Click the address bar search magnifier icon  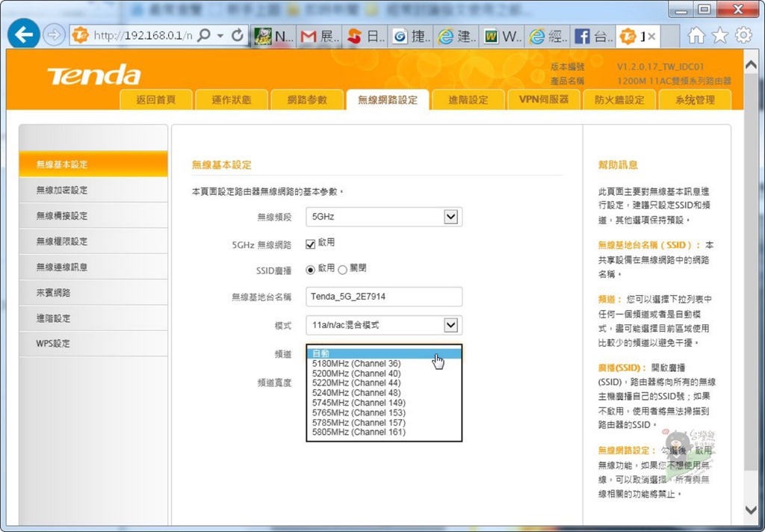[x=203, y=36]
